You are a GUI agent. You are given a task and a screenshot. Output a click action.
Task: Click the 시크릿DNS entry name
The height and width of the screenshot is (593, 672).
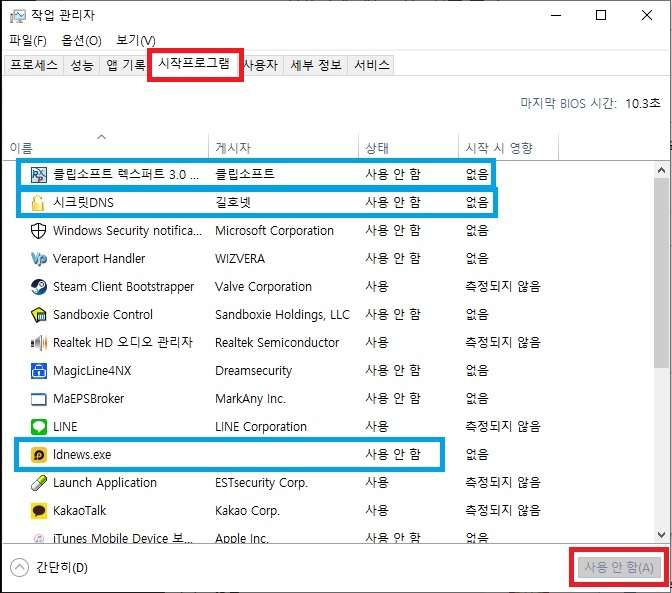pos(84,203)
